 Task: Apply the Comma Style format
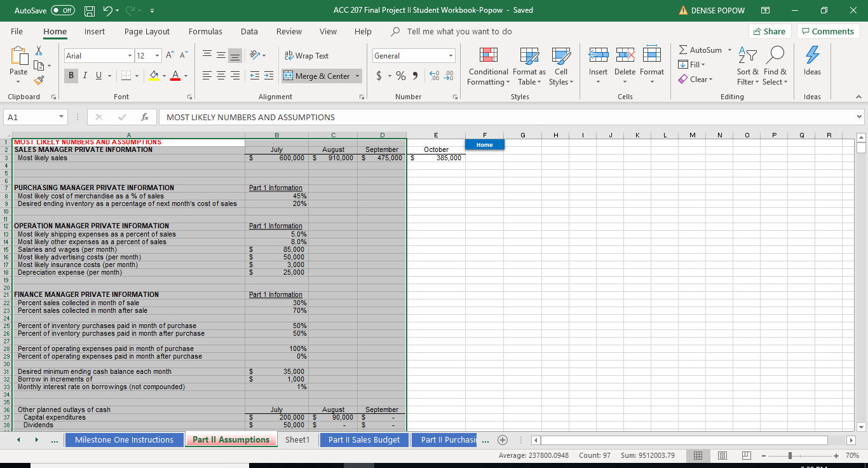(x=415, y=75)
